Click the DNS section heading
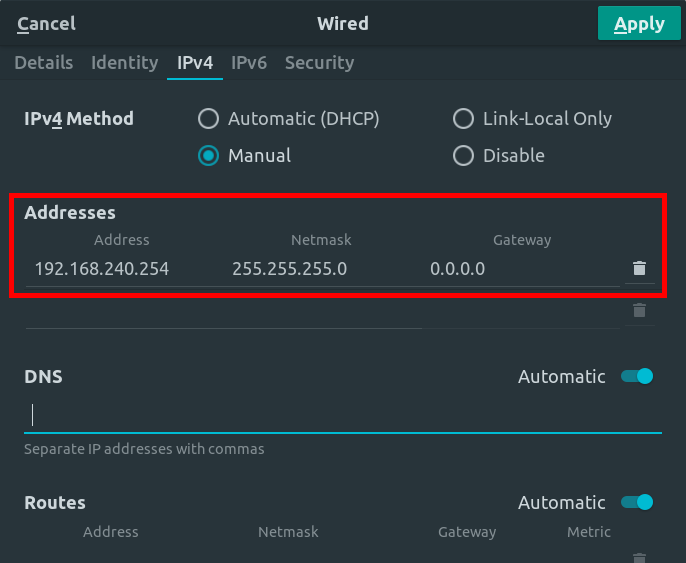Image resolution: width=686 pixels, height=563 pixels. tap(43, 377)
